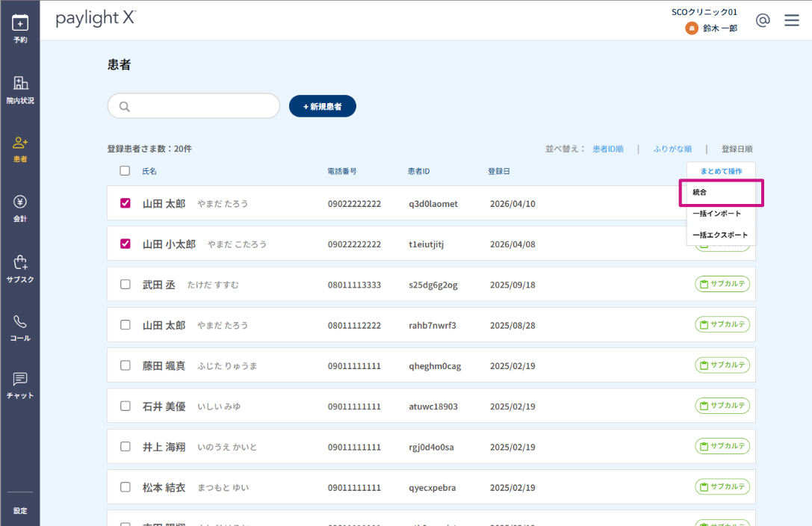Click the search magnifier icon
812x526 pixels.
[124, 107]
